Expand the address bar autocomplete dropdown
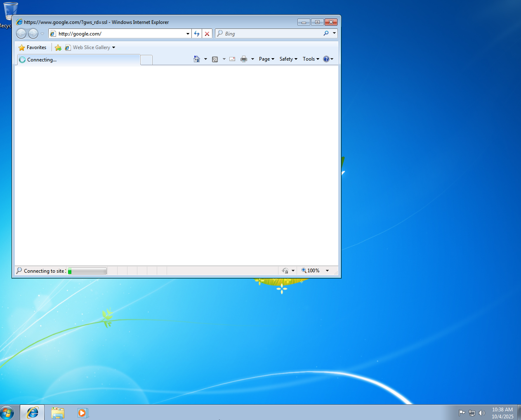The height and width of the screenshot is (420, 521). point(188,34)
